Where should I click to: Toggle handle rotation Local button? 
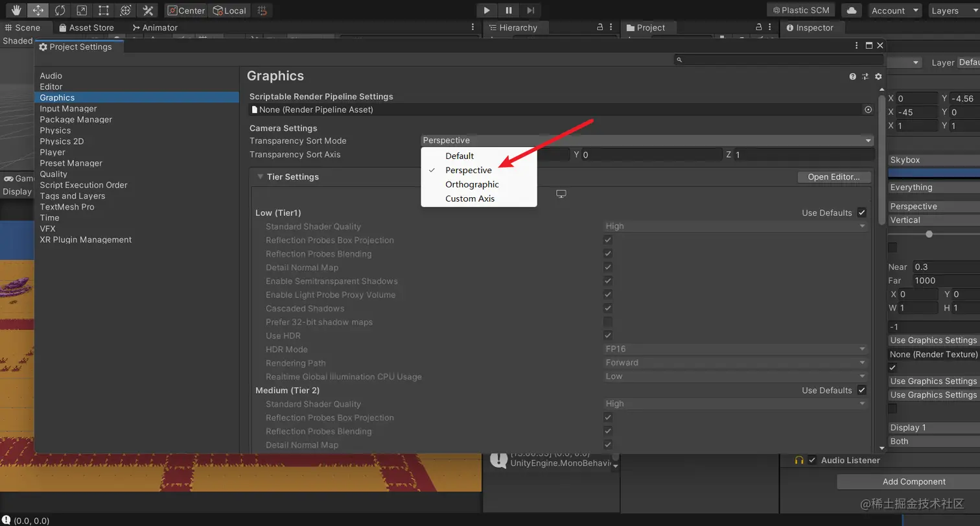point(229,10)
